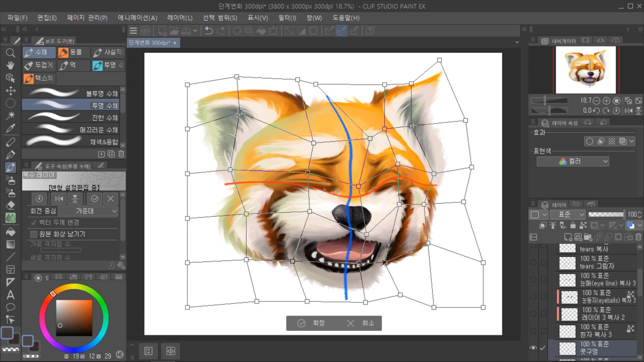Click the delete layer trash icon
The height and width of the screenshot is (362, 644).
638,237
